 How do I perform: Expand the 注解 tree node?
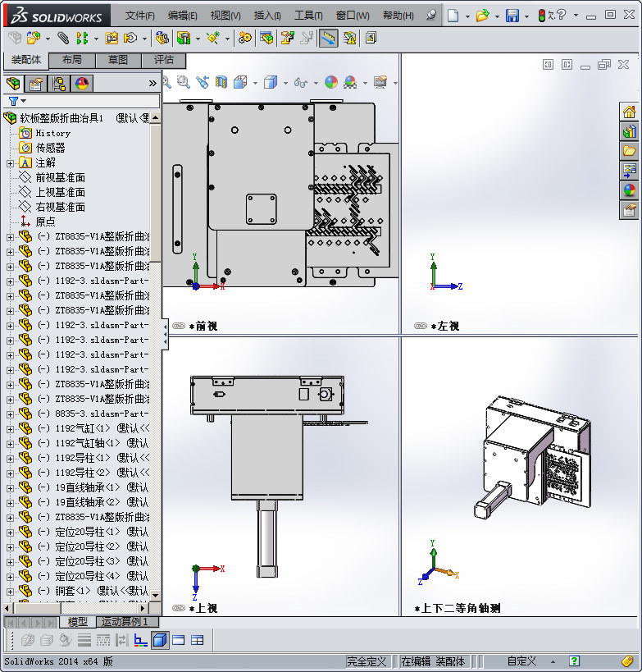pos(11,163)
